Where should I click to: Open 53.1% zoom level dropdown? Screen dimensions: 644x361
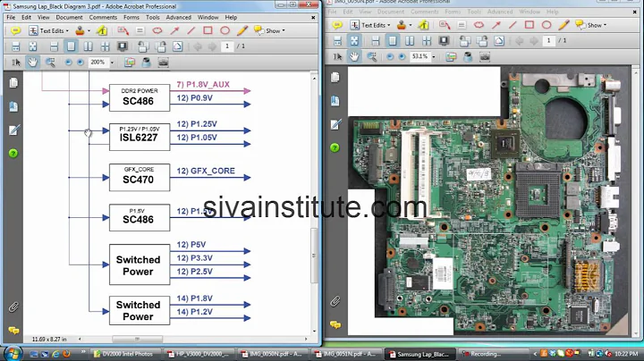[x=434, y=56]
